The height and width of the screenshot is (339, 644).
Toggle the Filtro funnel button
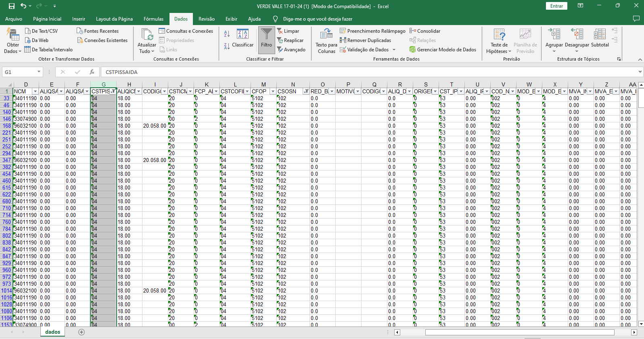pos(266,40)
